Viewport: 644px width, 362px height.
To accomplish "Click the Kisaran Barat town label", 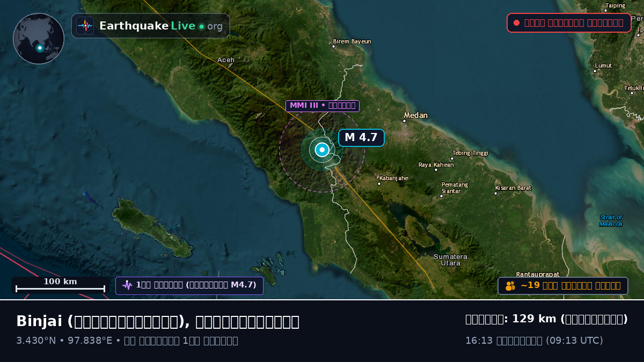I will click(x=513, y=188).
